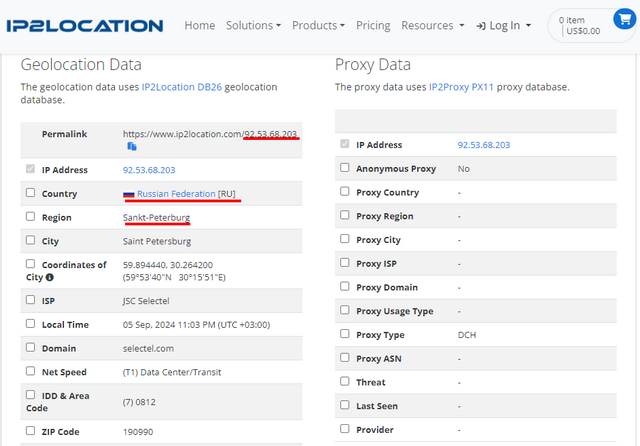
Task: Expand the Resources dropdown
Action: (x=433, y=25)
